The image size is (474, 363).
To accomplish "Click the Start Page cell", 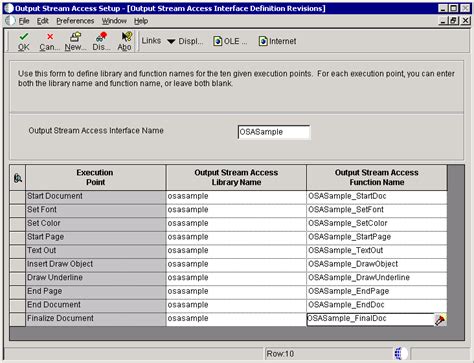I will pos(96,238).
